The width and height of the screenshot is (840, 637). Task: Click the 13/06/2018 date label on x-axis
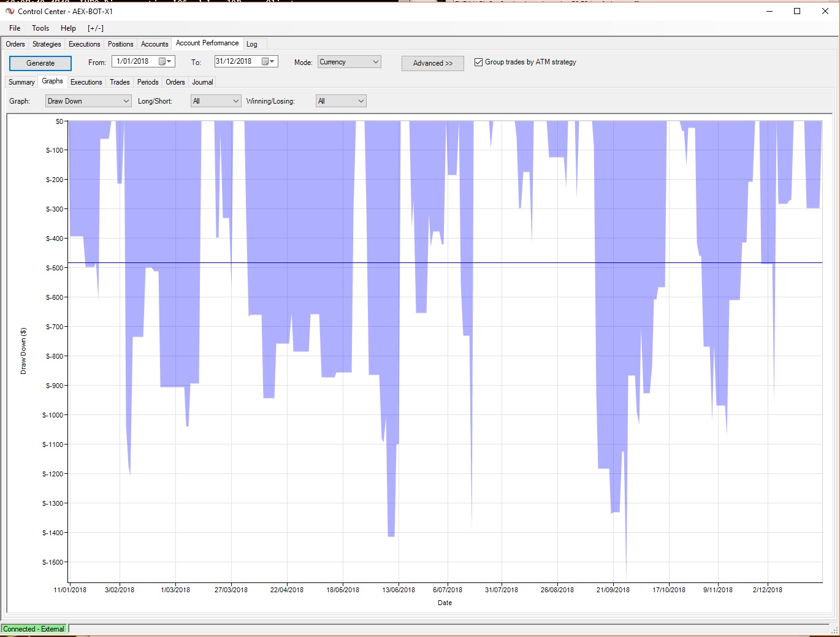pos(399,590)
